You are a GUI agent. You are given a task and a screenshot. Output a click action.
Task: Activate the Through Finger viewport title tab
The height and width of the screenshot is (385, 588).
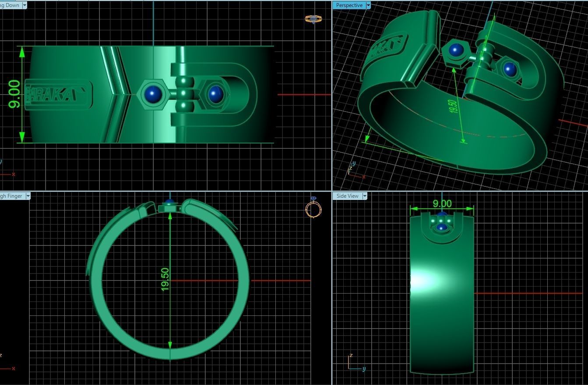(x=12, y=196)
